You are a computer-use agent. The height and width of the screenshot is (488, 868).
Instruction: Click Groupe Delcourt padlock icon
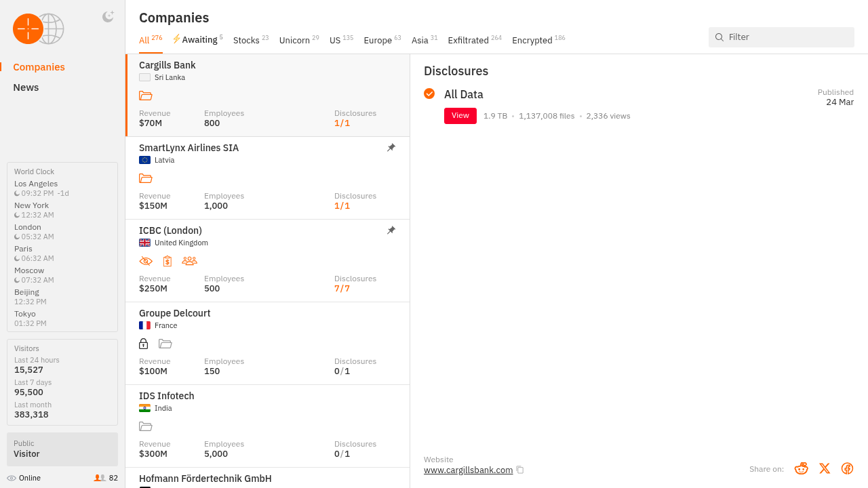click(x=143, y=344)
